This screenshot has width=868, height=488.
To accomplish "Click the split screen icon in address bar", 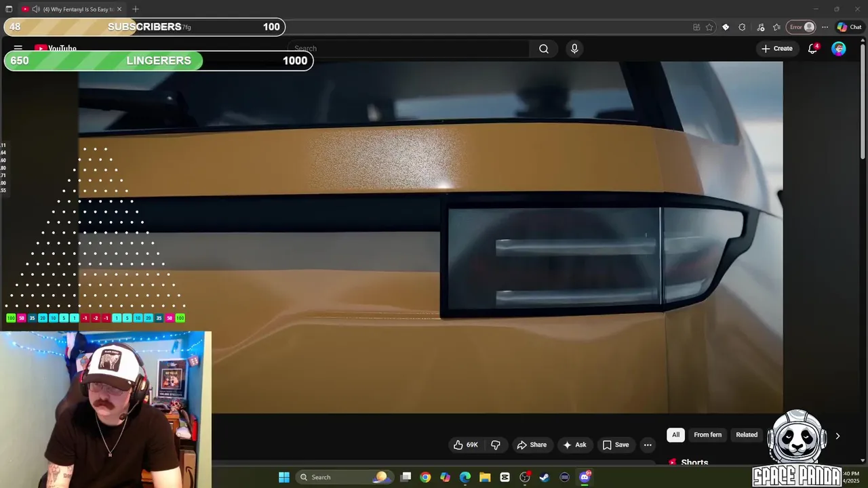I will [x=696, y=27].
